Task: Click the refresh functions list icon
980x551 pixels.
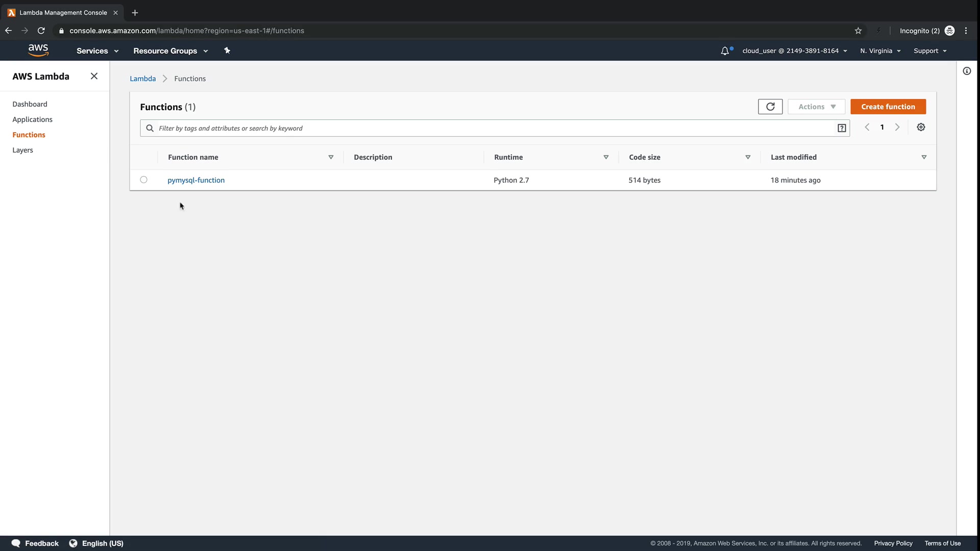Action: point(770,107)
